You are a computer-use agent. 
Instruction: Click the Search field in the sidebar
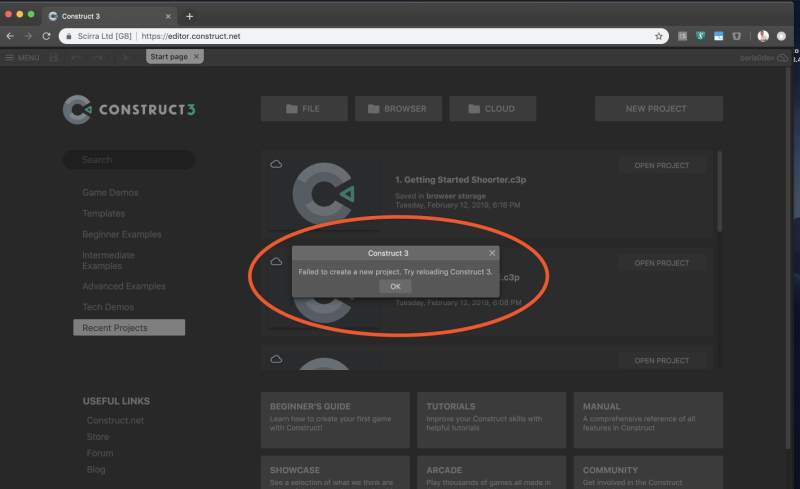(x=128, y=160)
